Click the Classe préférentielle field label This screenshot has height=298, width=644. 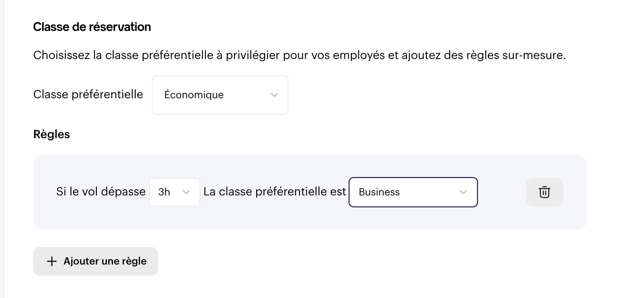(88, 94)
